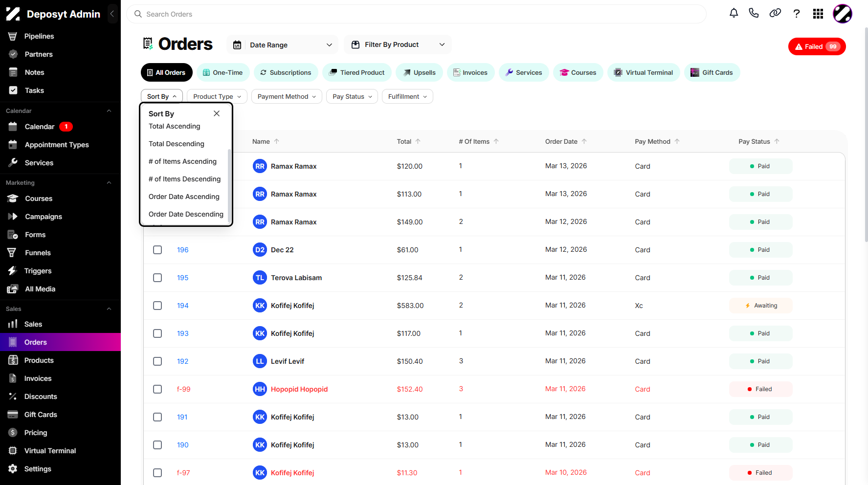868x485 pixels.
Task: Select the checkbox for order 196
Action: 157,250
